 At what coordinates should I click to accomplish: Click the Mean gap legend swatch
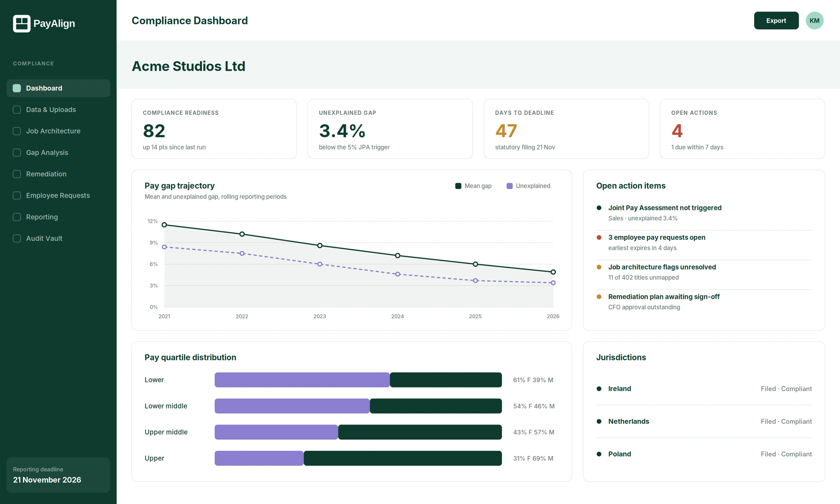click(458, 186)
